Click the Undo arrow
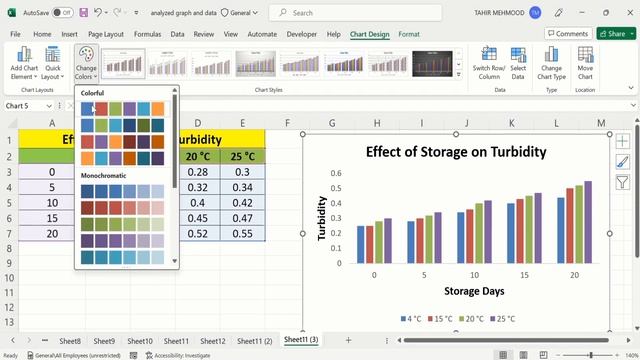 coord(98,13)
